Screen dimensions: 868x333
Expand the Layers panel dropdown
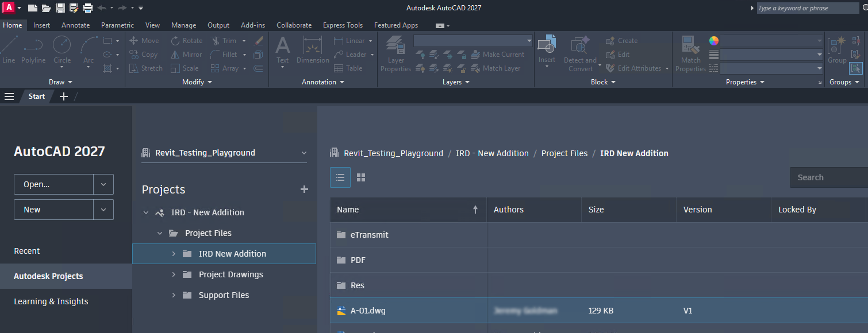pyautogui.click(x=456, y=82)
